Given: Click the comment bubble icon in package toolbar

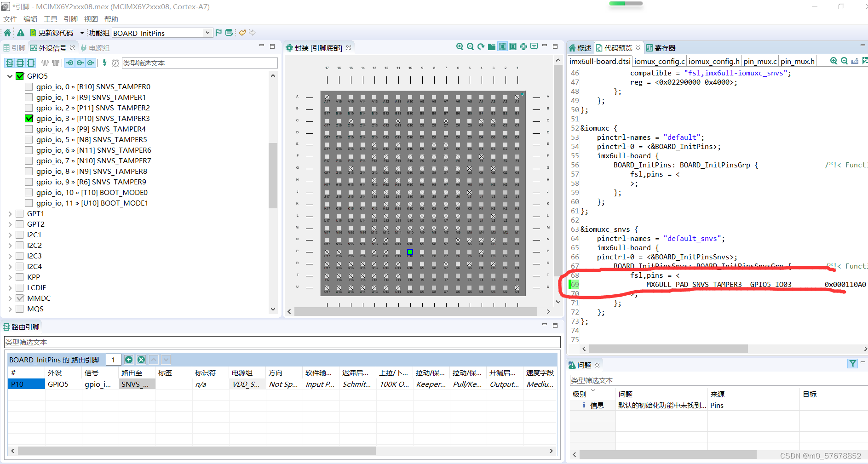Looking at the screenshot, I should [x=534, y=46].
